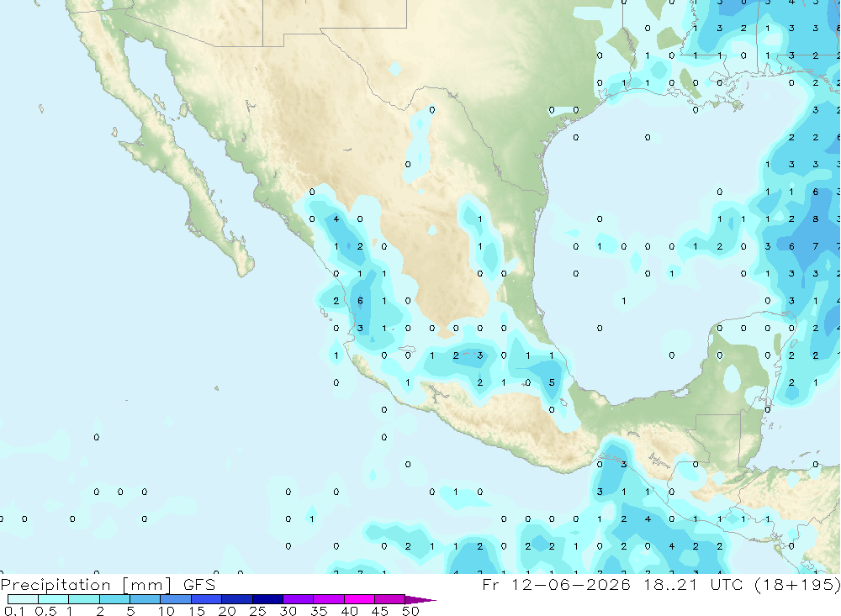This screenshot has width=841, height=616.
Task: Click the "0.5" legend scale label
Action: 45,611
